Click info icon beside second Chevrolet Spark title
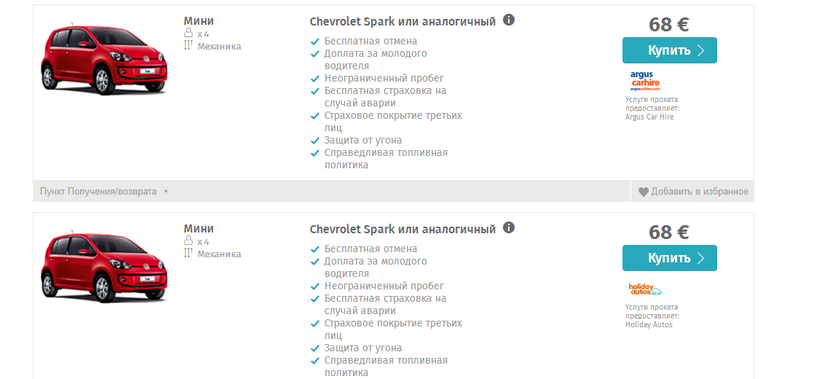The width and height of the screenshot is (820, 379). pos(509,228)
